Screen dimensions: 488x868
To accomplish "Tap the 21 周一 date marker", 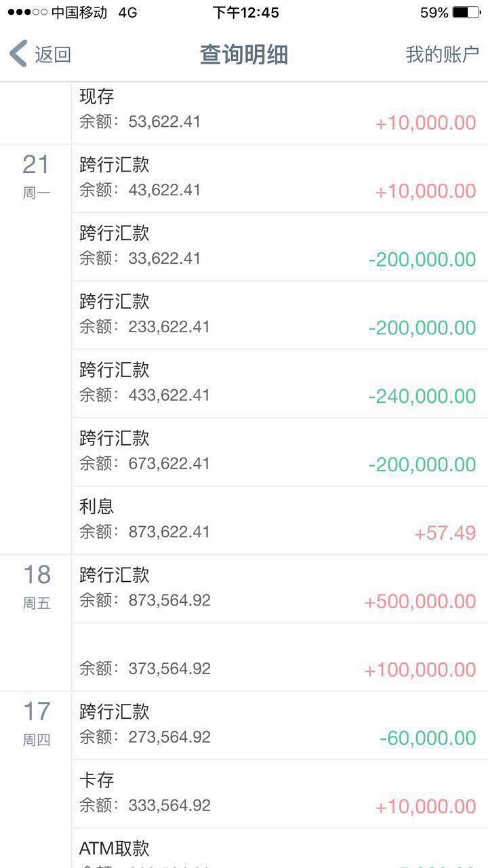I will 36,176.
